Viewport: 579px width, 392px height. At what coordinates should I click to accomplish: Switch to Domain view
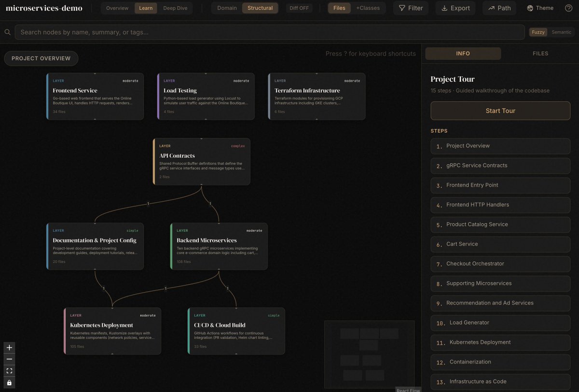[227, 8]
